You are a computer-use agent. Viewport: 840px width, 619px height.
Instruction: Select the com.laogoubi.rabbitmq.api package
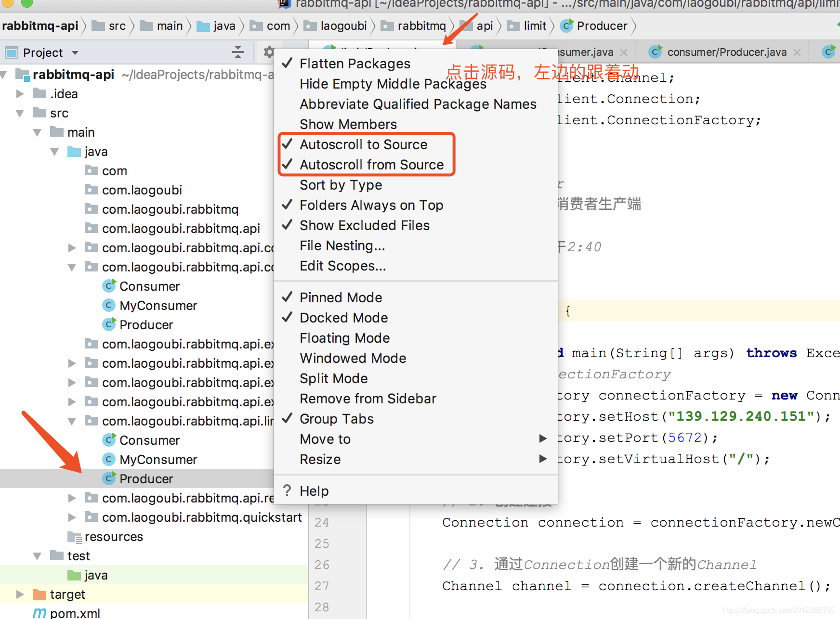pyautogui.click(x=181, y=228)
